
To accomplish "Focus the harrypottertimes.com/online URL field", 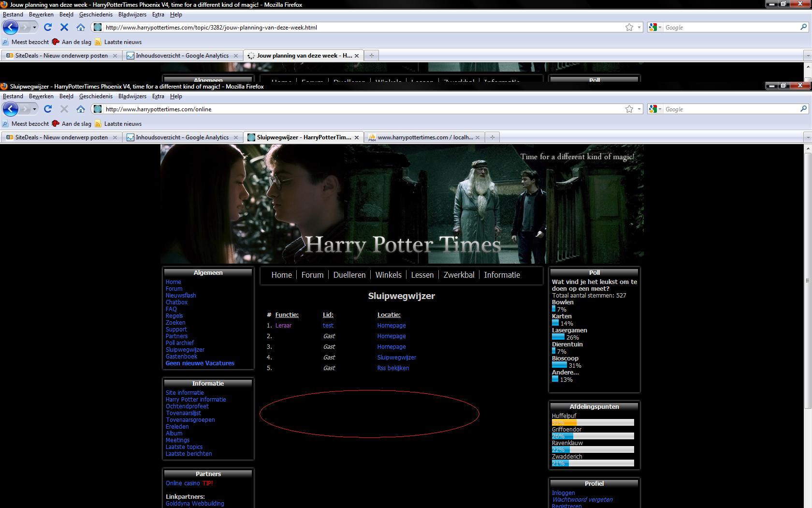I will [x=362, y=109].
